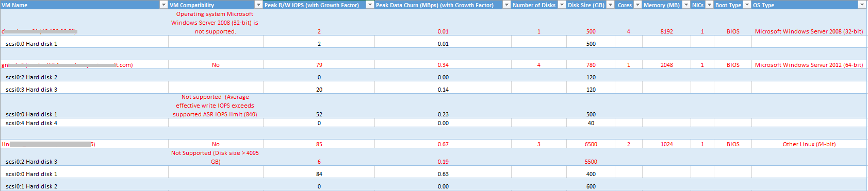Open the Number of Disks filter dropdown
The width and height of the screenshot is (868, 191).
pyautogui.click(x=562, y=5)
